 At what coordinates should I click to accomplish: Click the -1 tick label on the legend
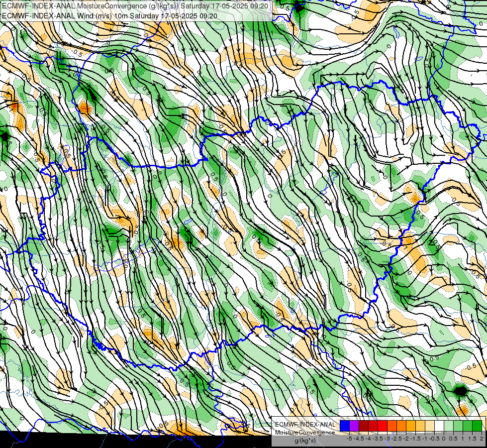click(x=425, y=439)
